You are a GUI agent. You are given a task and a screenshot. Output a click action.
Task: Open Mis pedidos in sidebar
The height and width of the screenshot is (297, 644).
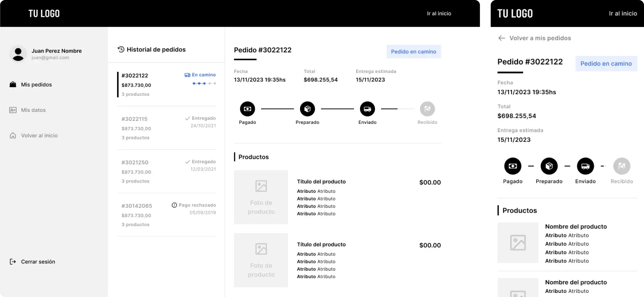pyautogui.click(x=36, y=85)
